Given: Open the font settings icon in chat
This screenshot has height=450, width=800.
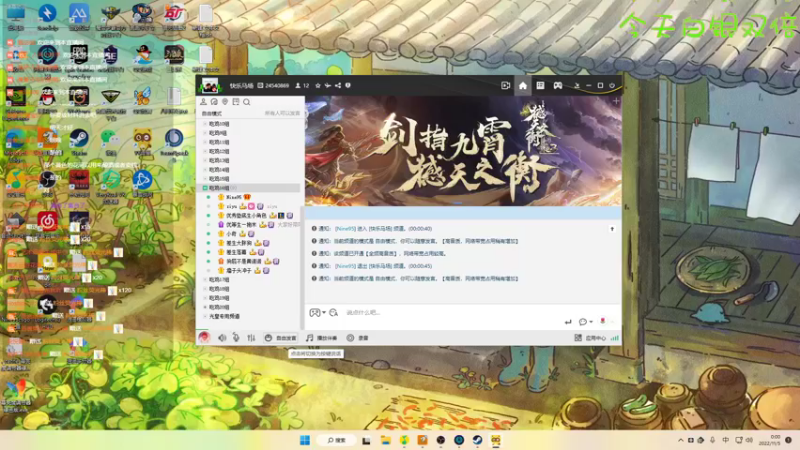Looking at the screenshot, I should pyautogui.click(x=334, y=312).
